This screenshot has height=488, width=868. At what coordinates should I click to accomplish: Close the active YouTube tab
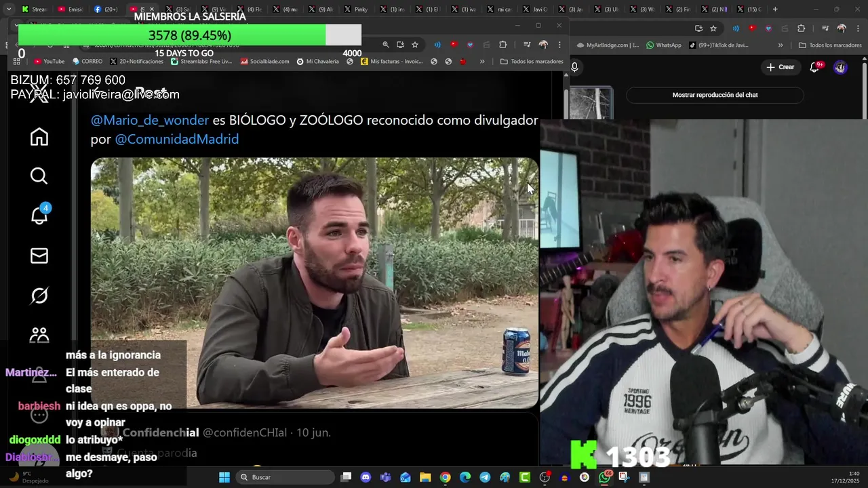pos(151,9)
